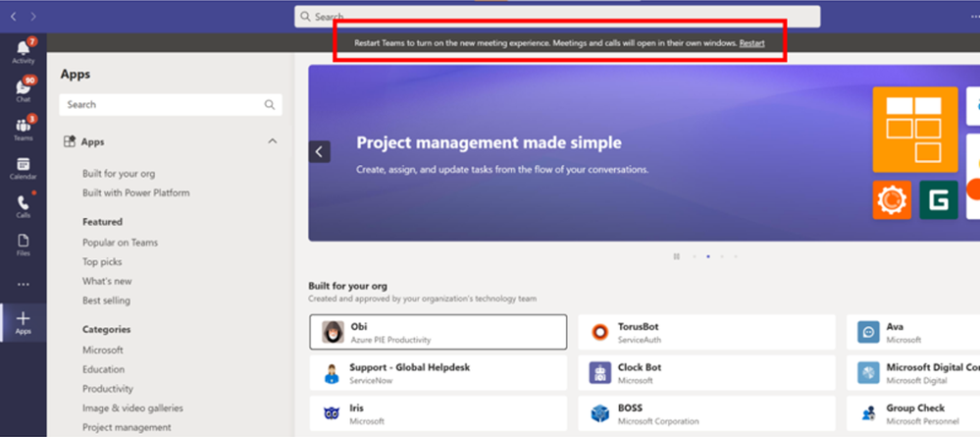
Task: Open the Obi Azure PIE Productivity card
Action: (438, 332)
